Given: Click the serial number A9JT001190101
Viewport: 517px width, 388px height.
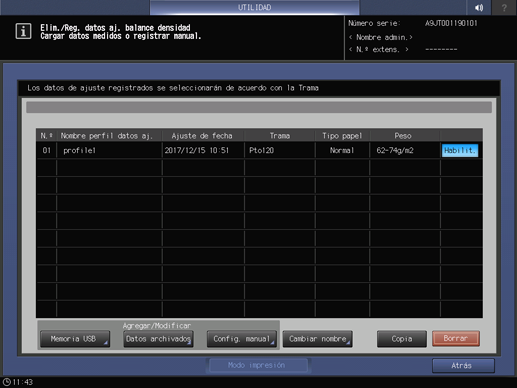Looking at the screenshot, I should [451, 23].
